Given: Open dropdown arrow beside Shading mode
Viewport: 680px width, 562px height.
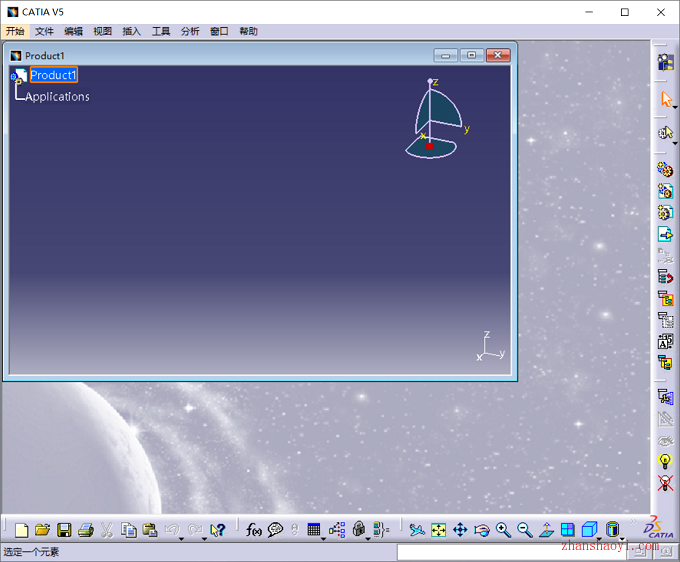Looking at the screenshot, I should (622, 539).
